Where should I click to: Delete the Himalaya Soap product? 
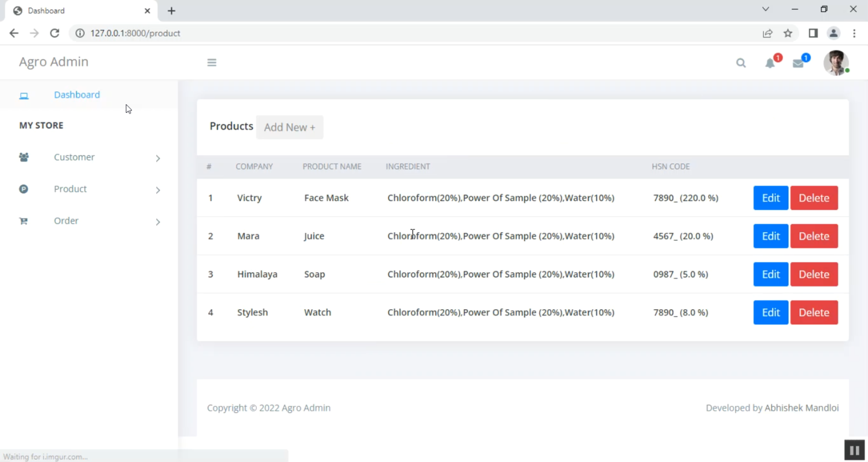click(814, 274)
